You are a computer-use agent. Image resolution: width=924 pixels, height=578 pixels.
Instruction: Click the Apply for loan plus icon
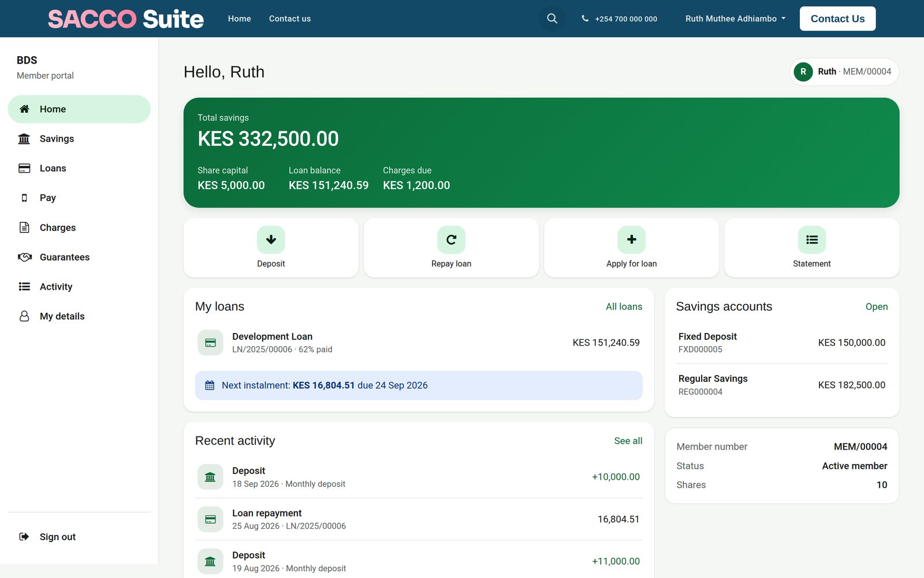point(631,240)
